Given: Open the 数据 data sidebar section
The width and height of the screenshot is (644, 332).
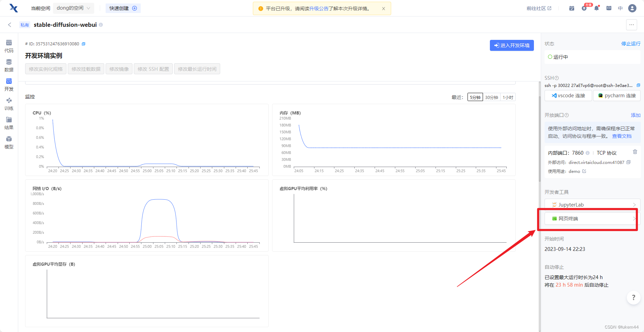Looking at the screenshot, I should tap(9, 66).
